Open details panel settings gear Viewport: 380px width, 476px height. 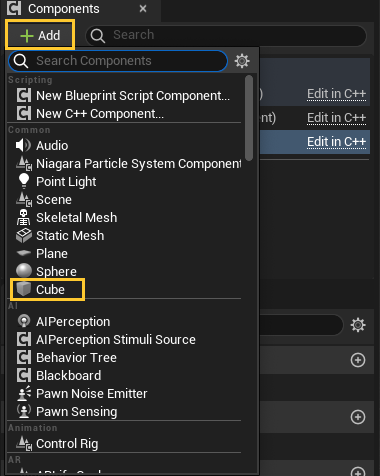coord(358,325)
